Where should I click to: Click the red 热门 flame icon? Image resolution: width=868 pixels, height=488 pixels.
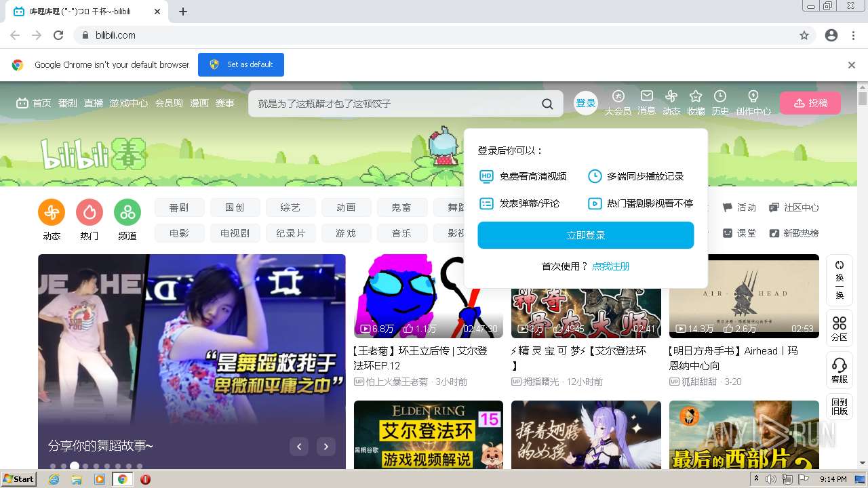pos(90,212)
